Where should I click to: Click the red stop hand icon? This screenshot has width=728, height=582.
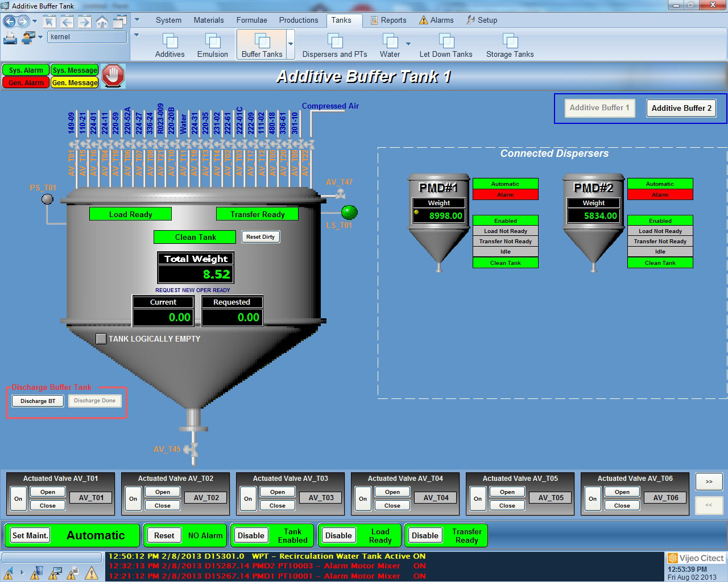pos(113,76)
